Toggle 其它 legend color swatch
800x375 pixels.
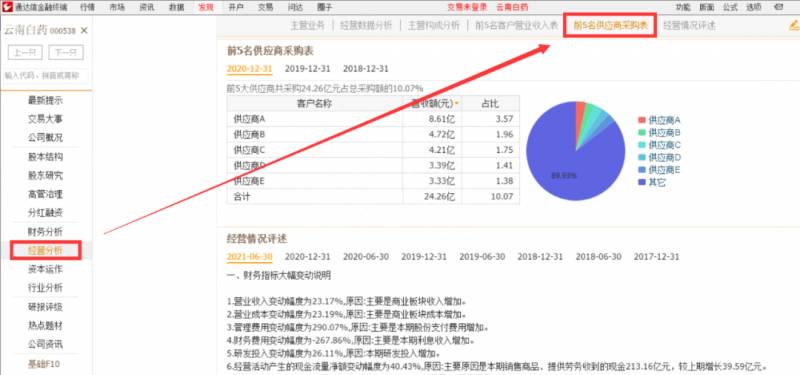tap(642, 182)
